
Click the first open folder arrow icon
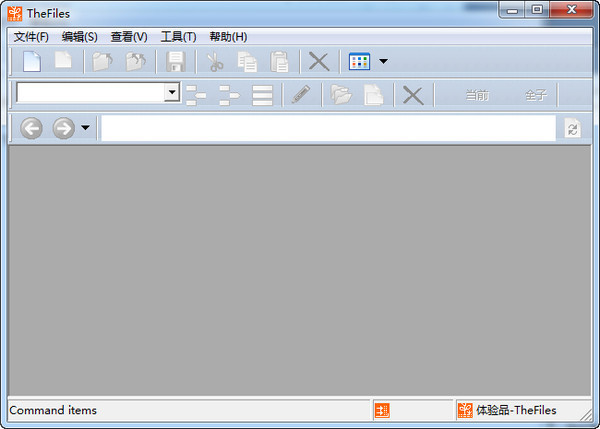(x=103, y=62)
